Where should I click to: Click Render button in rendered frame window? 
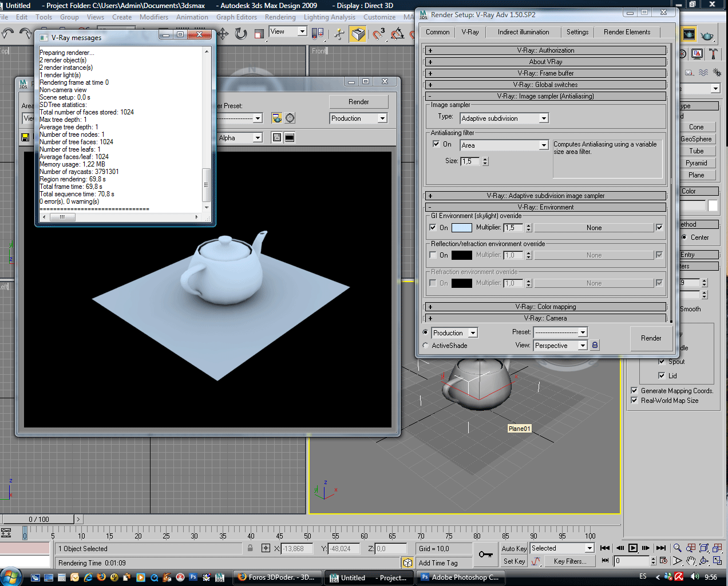[359, 102]
